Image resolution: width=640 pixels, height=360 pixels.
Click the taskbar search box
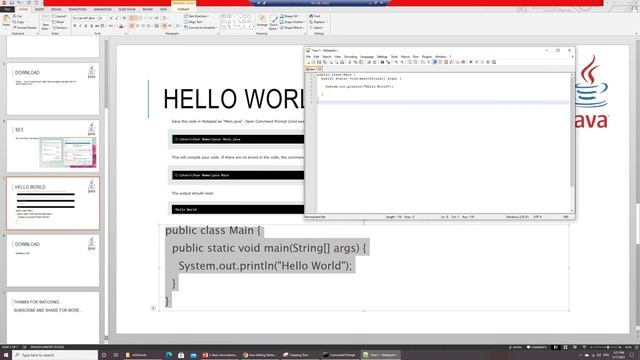coord(55,355)
